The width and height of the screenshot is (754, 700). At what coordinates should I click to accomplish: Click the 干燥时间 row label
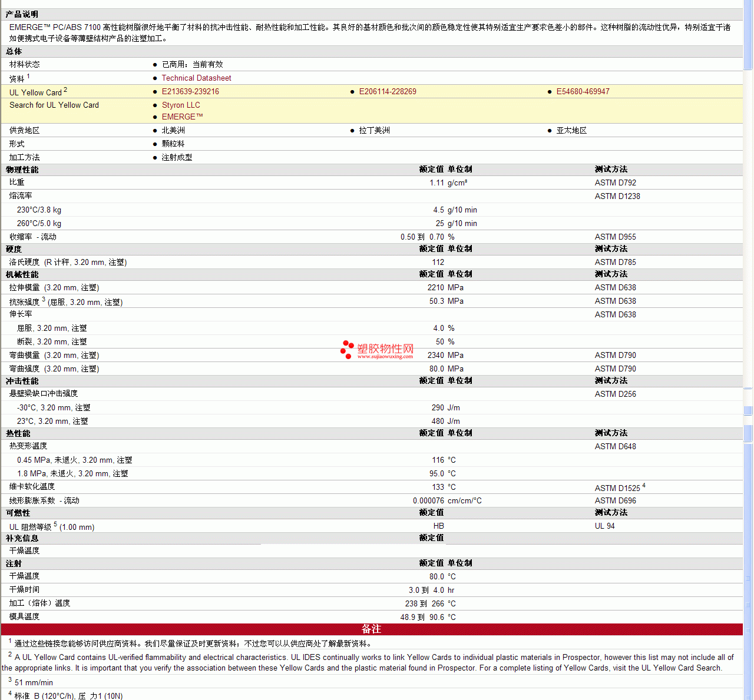(x=25, y=589)
